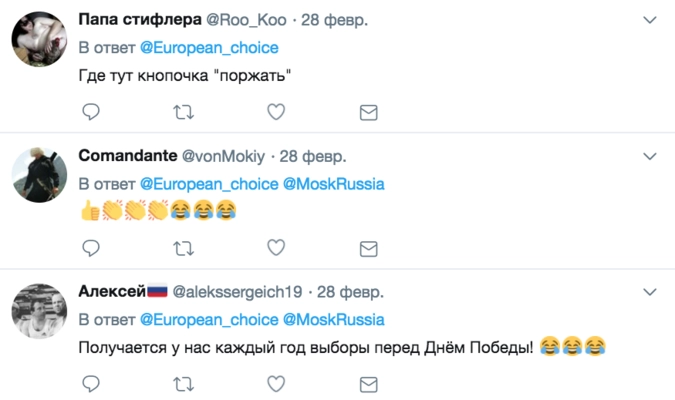This screenshot has width=675, height=400.
Task: Like Comandante's tweet
Action: [x=276, y=247]
